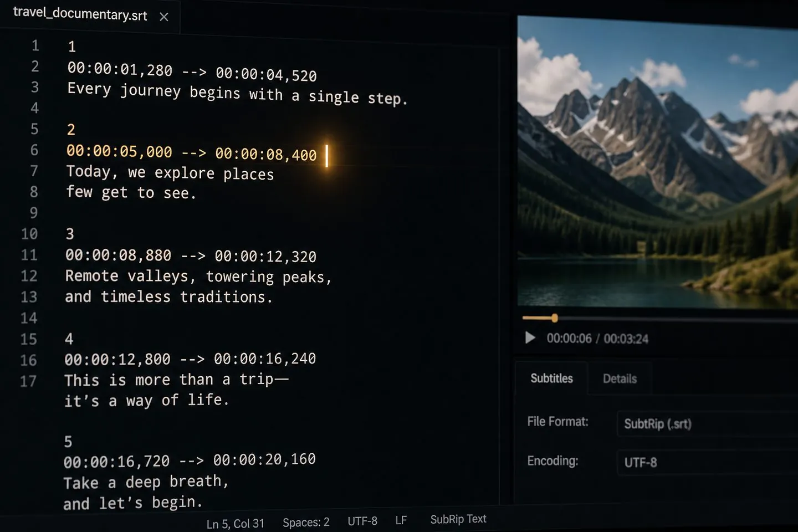798x532 pixels.
Task: Click Spaces: 2 indentation in status bar
Action: pyautogui.click(x=306, y=523)
